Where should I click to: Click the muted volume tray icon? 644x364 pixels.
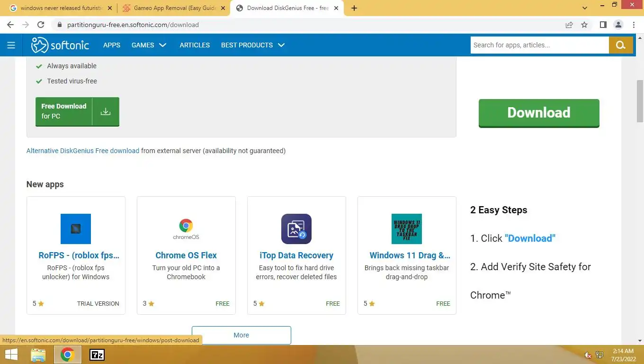pyautogui.click(x=588, y=355)
